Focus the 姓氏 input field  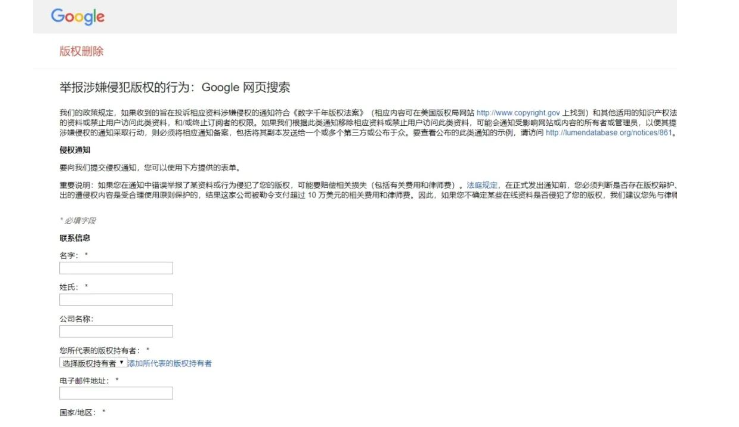click(116, 300)
